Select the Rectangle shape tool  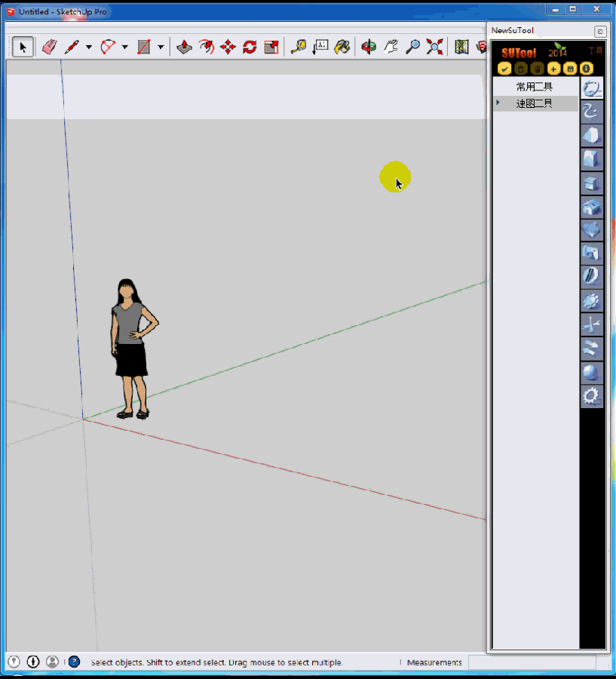pos(144,47)
